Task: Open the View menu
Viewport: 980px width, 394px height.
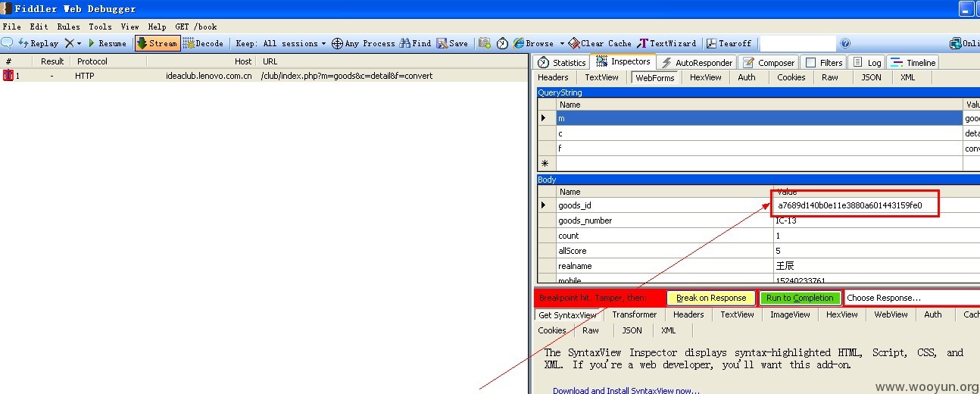Action: [x=130, y=27]
